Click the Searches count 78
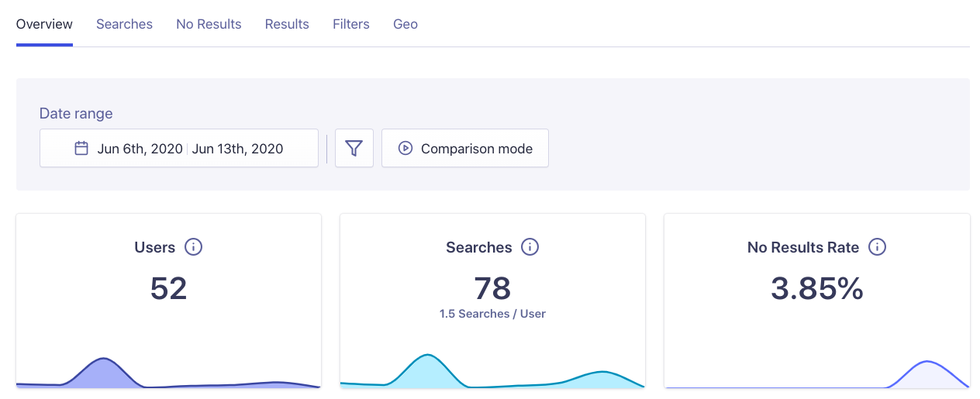 (492, 288)
